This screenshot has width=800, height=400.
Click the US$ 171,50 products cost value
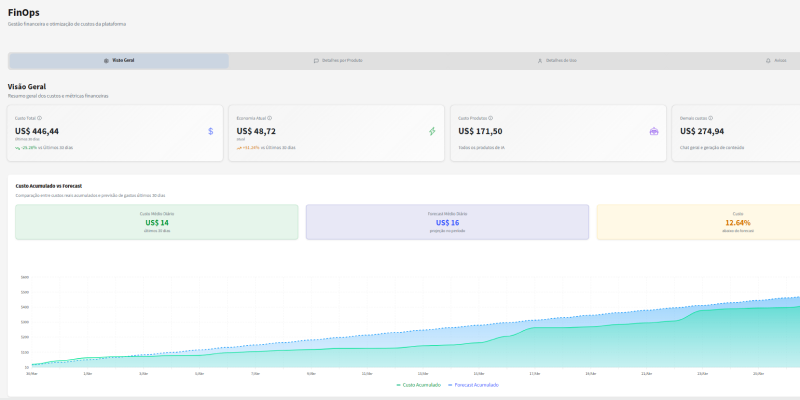pyautogui.click(x=480, y=132)
